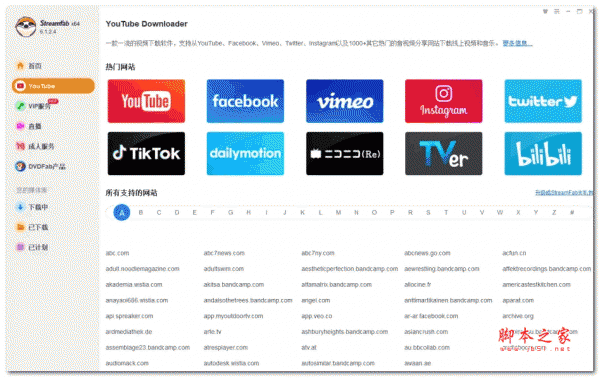Select letter T in alphabet filter
The width and height of the screenshot is (600, 378).
coord(446,212)
